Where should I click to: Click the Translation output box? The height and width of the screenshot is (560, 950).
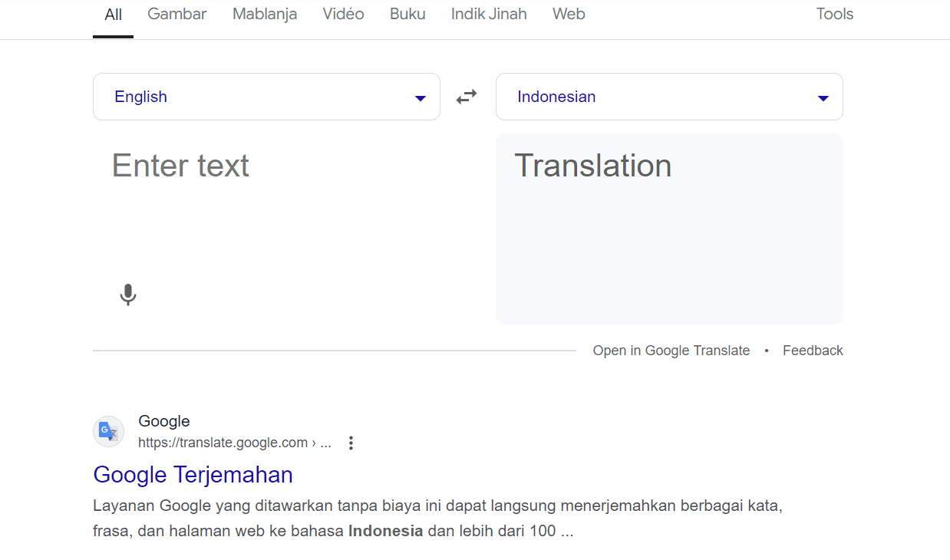(x=669, y=229)
